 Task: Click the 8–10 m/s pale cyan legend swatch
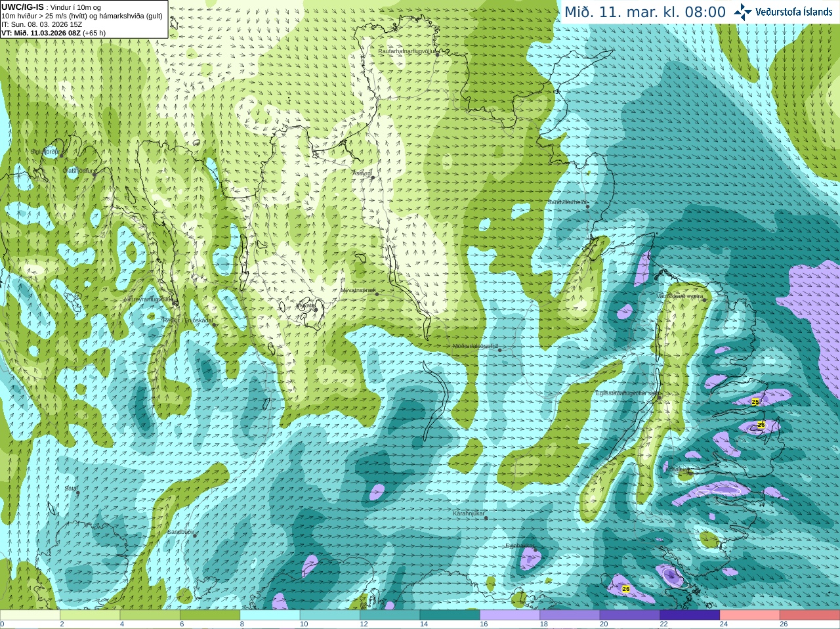click(x=270, y=615)
